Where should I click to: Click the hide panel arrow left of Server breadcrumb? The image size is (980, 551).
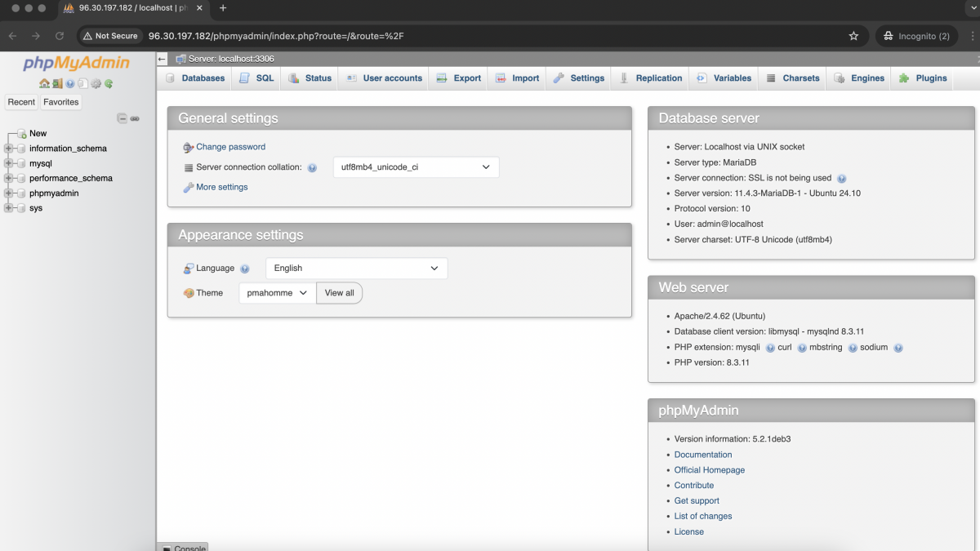pos(162,59)
